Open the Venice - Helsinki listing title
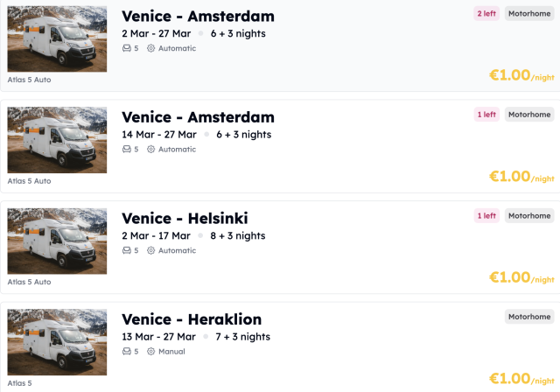The width and height of the screenshot is (560, 392). point(185,218)
